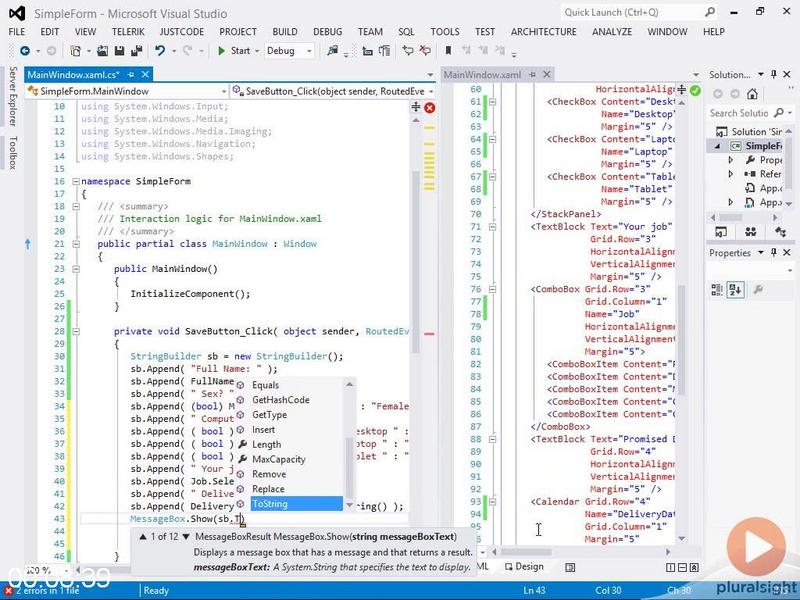Open the DEBUG menu
The height and width of the screenshot is (600, 800).
328,32
